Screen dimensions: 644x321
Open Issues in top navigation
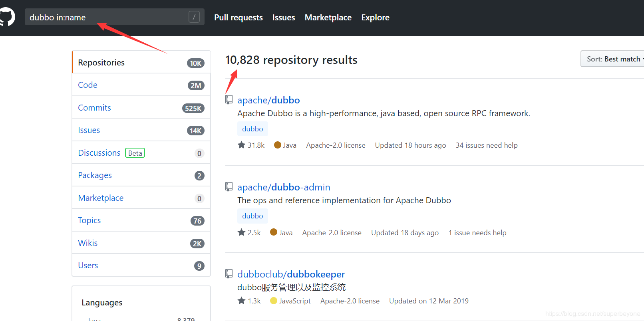tap(284, 18)
